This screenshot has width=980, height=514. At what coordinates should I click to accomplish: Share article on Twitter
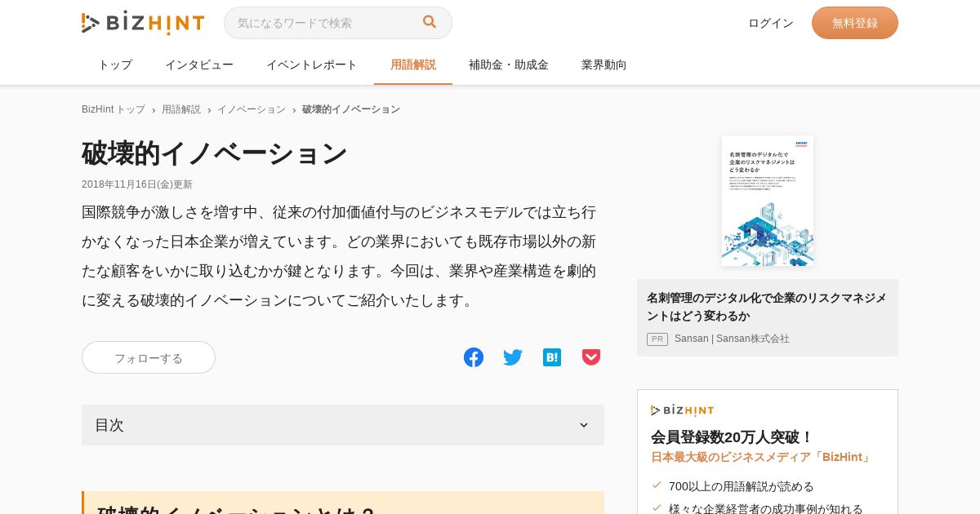click(513, 357)
